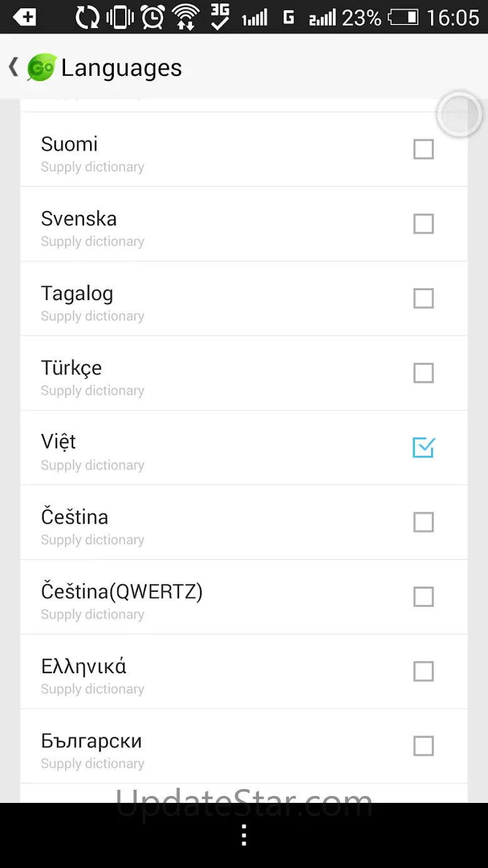Tap the GO Keyboard leaf logo
The height and width of the screenshot is (868, 488).
point(41,68)
